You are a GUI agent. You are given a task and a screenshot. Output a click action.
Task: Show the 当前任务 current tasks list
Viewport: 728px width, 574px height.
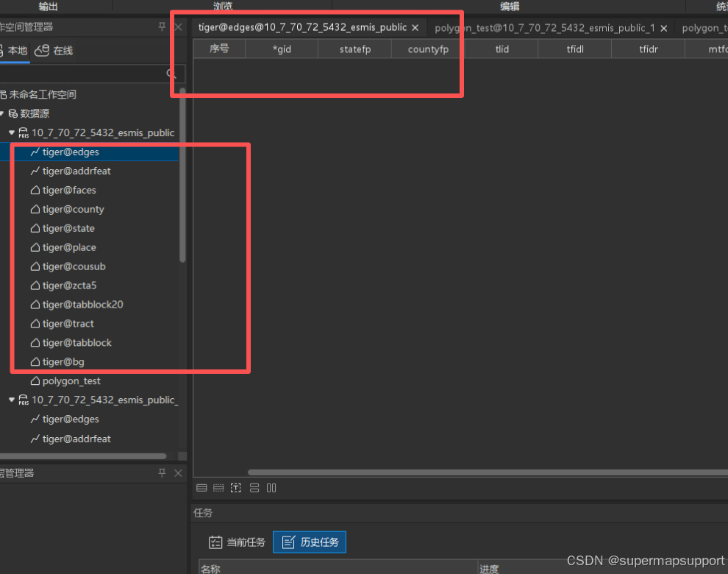pos(237,542)
